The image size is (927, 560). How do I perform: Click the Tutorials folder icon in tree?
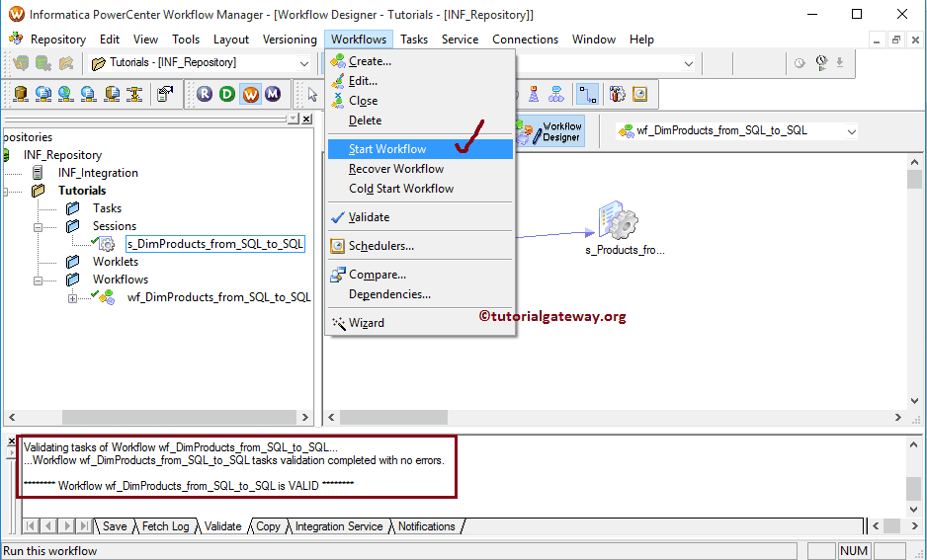click(x=38, y=191)
